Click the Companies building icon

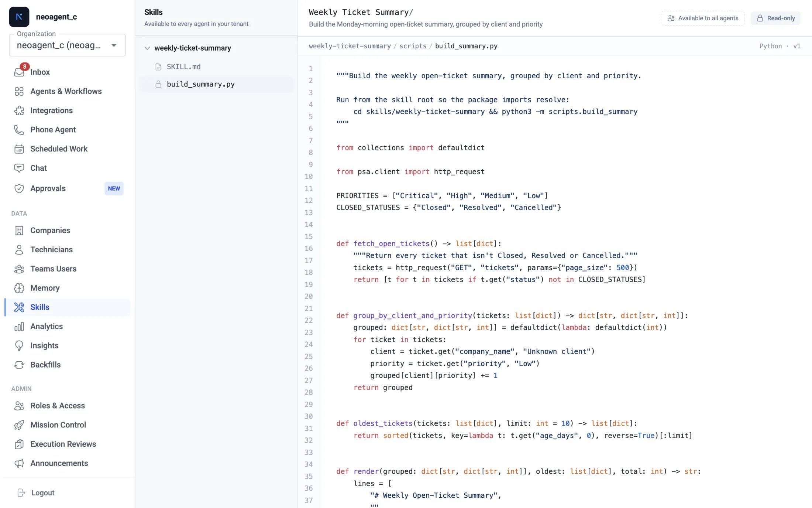(x=19, y=231)
